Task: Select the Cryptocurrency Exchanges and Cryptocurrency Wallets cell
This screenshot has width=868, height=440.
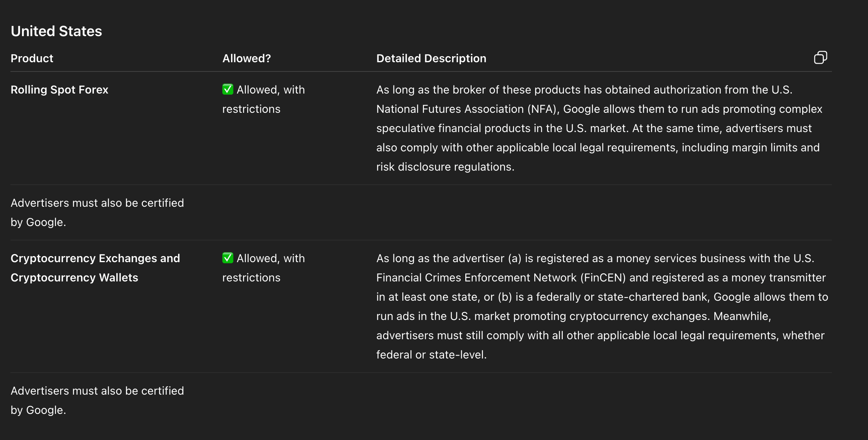Action: click(x=95, y=268)
